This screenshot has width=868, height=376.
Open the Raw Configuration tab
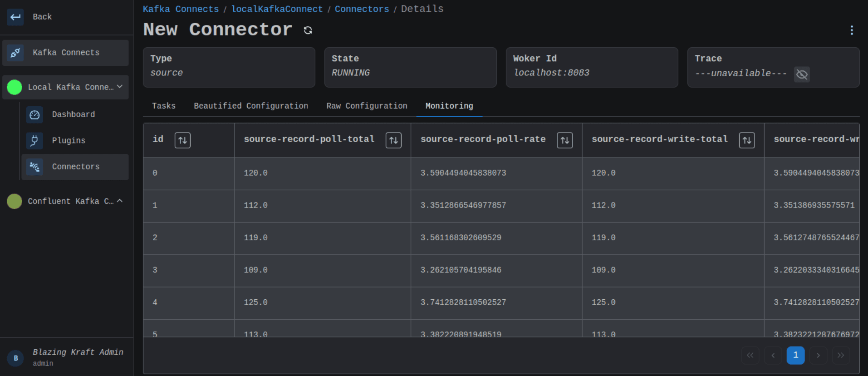tap(367, 106)
